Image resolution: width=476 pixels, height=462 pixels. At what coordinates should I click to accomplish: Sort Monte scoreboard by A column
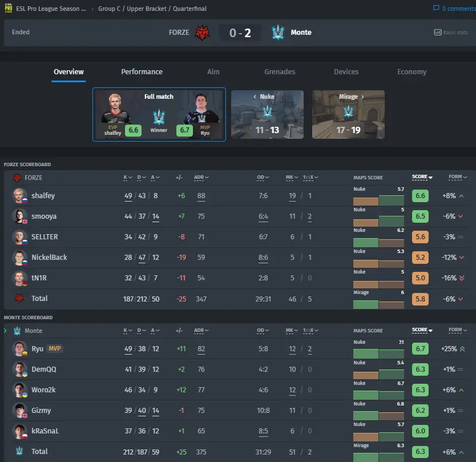pyautogui.click(x=155, y=331)
